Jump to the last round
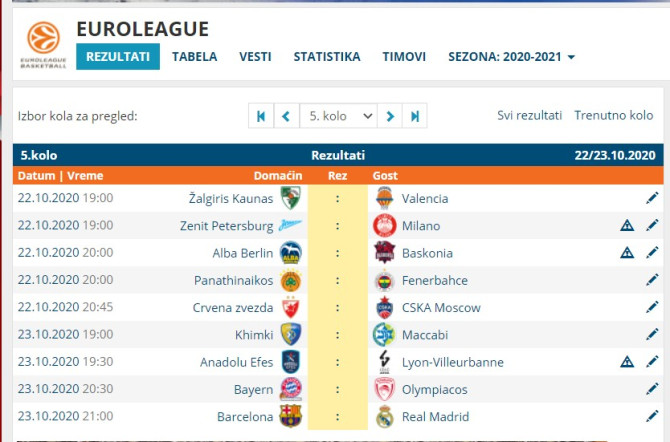The image size is (670, 442). [415, 116]
